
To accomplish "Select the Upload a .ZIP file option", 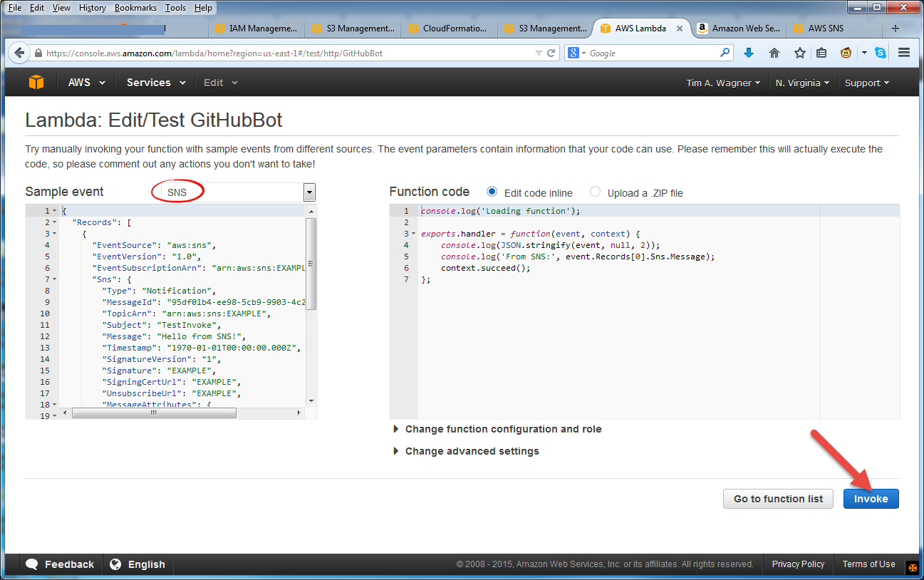I will [x=596, y=192].
